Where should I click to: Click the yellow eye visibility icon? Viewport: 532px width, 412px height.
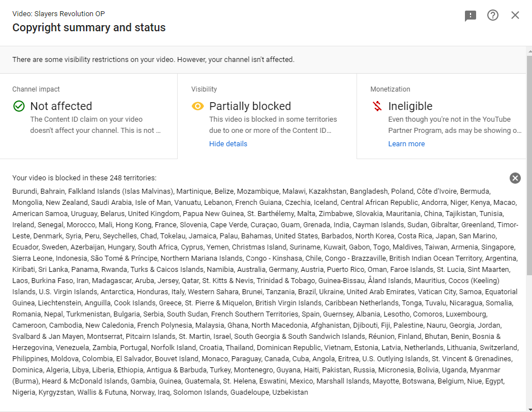(198, 106)
